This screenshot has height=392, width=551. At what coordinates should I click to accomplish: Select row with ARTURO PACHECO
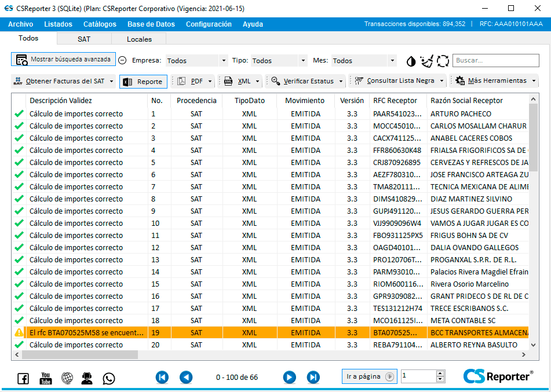point(270,114)
